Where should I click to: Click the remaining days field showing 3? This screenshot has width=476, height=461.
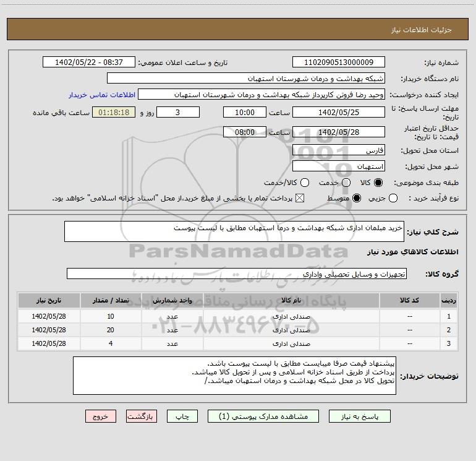[x=178, y=112]
